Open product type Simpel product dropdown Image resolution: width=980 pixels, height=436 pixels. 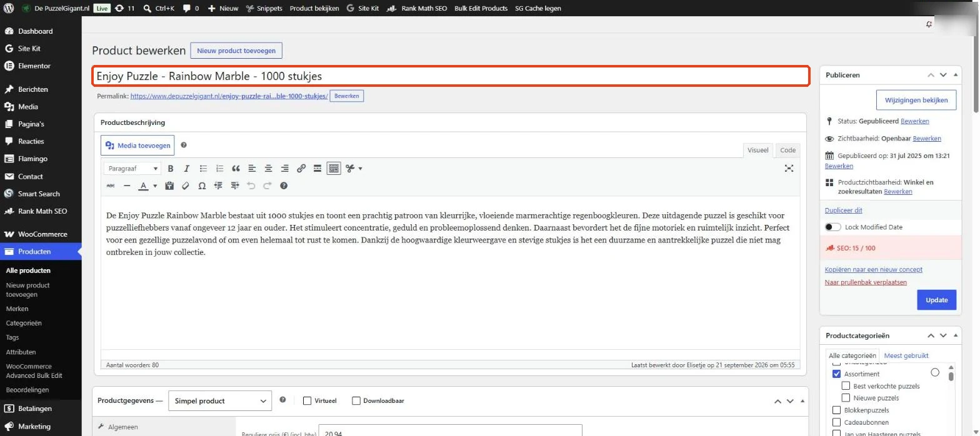pyautogui.click(x=220, y=401)
